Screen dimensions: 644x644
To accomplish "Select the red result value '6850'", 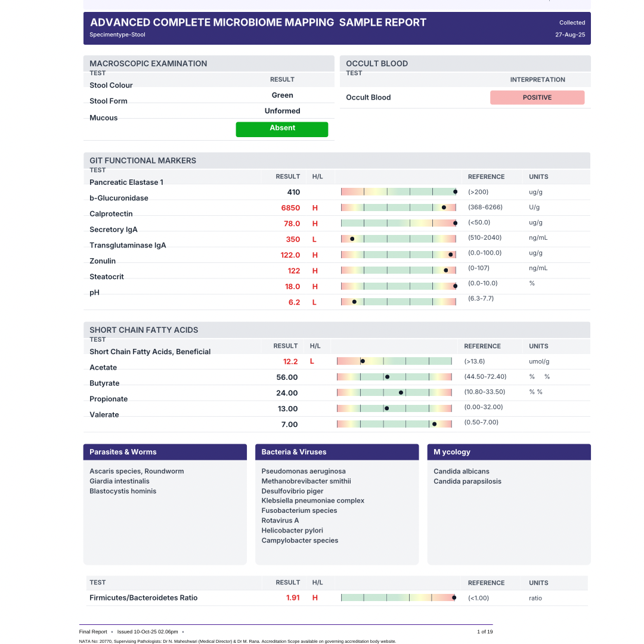I will [290, 208].
